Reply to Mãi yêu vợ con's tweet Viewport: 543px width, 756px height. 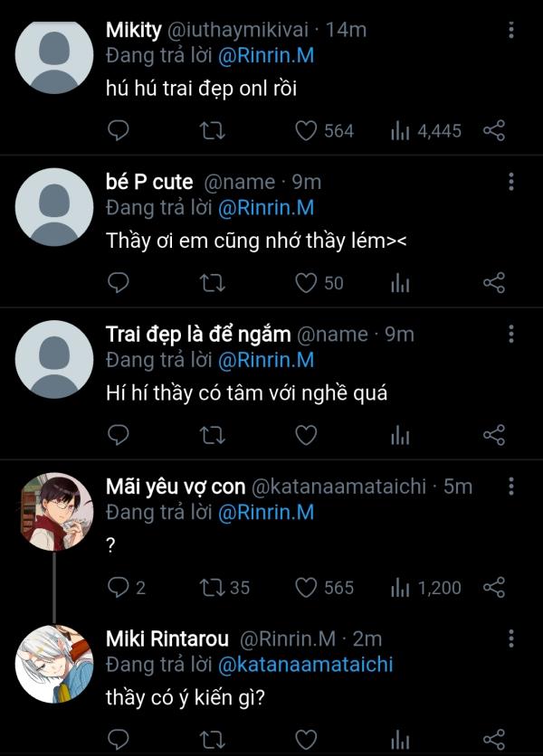click(119, 588)
